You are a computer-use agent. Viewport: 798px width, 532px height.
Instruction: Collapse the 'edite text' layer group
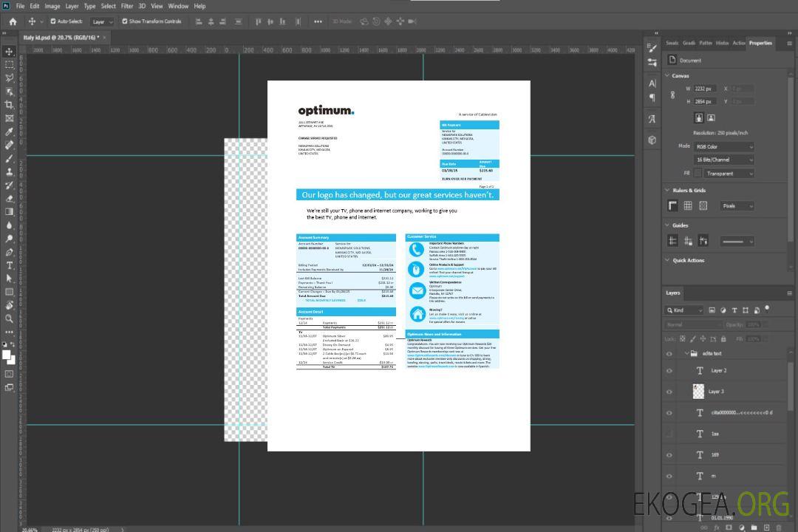686,353
